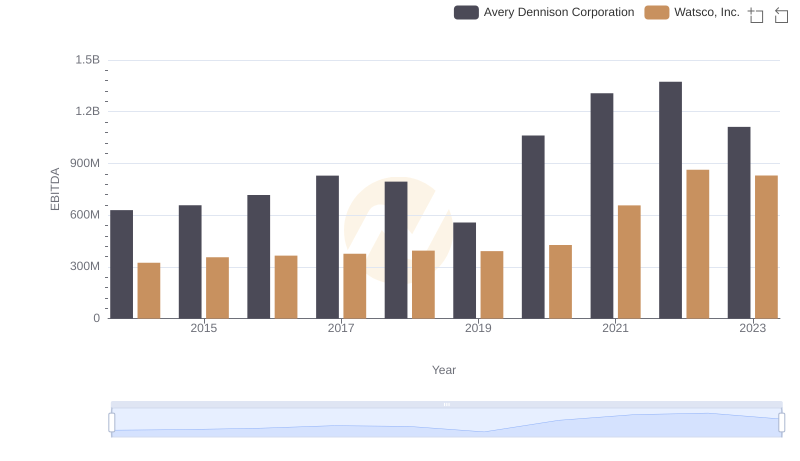The image size is (800, 461).
Task: Select the 2015 Avery Dennison bar
Action: coord(190,262)
